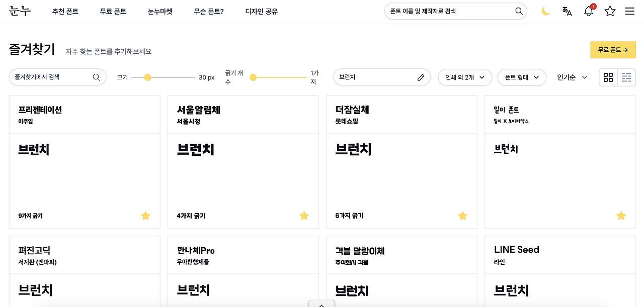The height and width of the screenshot is (307, 644).
Task: Open 밑미 폰트 card title
Action: (x=506, y=110)
